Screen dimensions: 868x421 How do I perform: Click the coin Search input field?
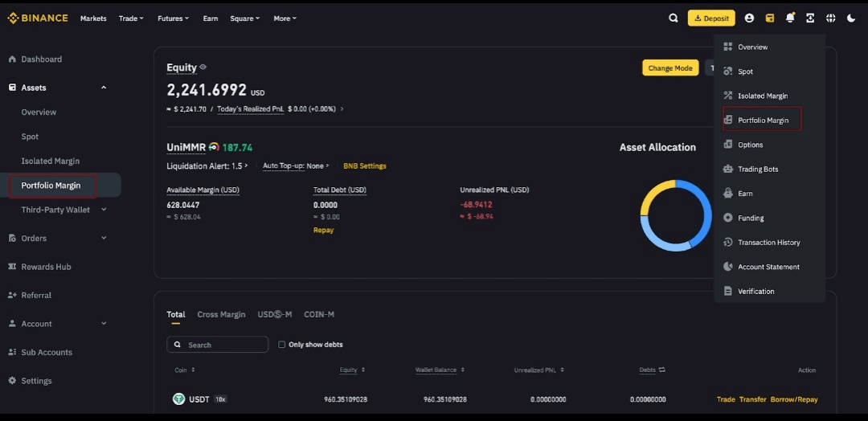(x=218, y=344)
